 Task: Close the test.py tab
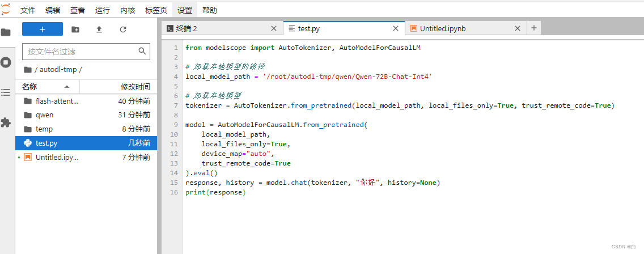coord(396,28)
